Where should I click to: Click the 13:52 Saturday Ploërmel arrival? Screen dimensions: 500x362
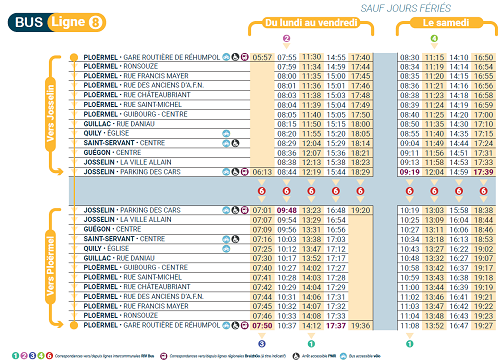click(434, 325)
